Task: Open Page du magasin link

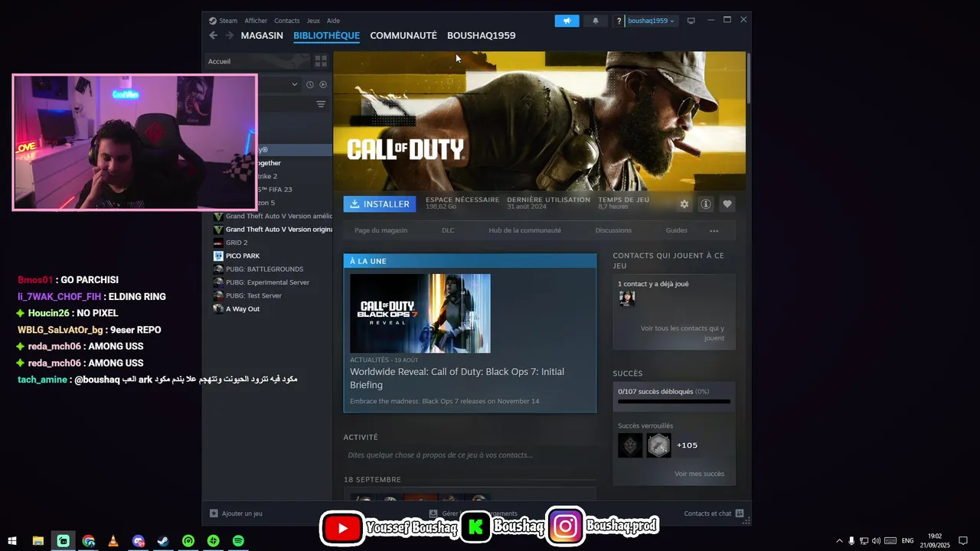Action: [x=381, y=230]
